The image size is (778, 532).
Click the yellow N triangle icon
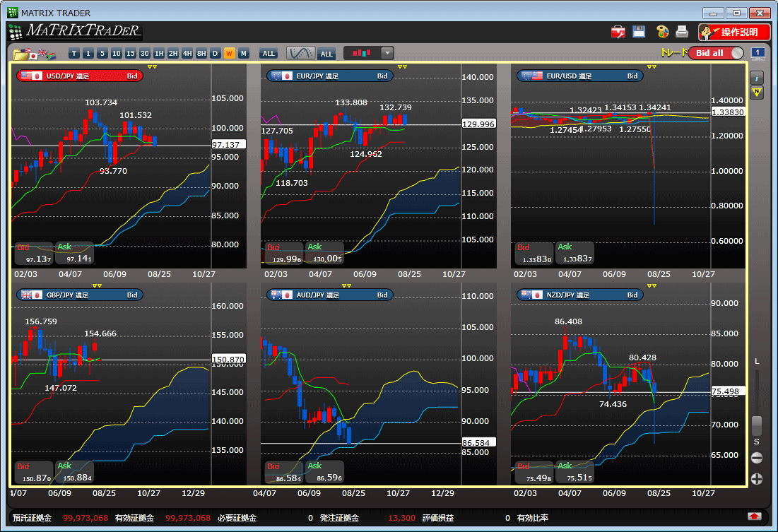pos(756,93)
